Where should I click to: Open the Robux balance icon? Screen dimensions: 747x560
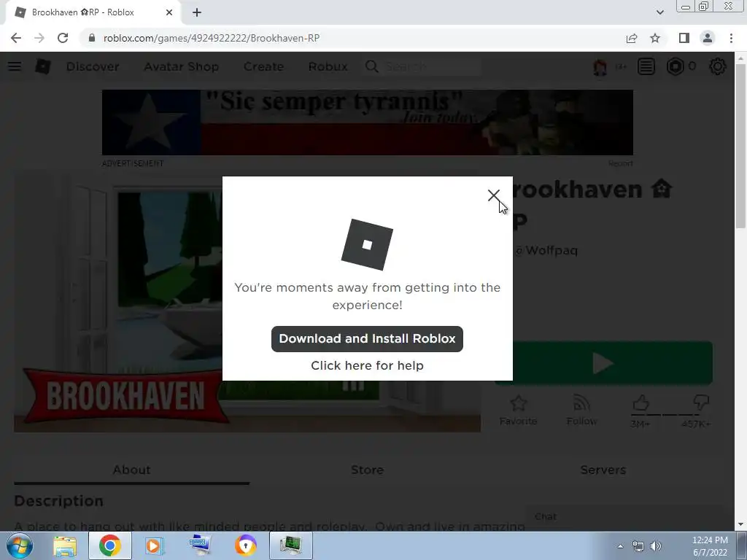pos(675,66)
